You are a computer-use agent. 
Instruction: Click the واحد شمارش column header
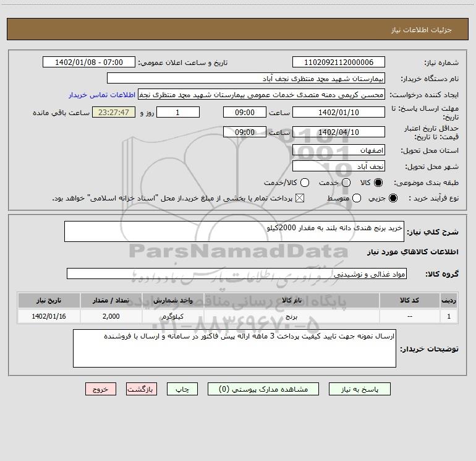click(172, 300)
